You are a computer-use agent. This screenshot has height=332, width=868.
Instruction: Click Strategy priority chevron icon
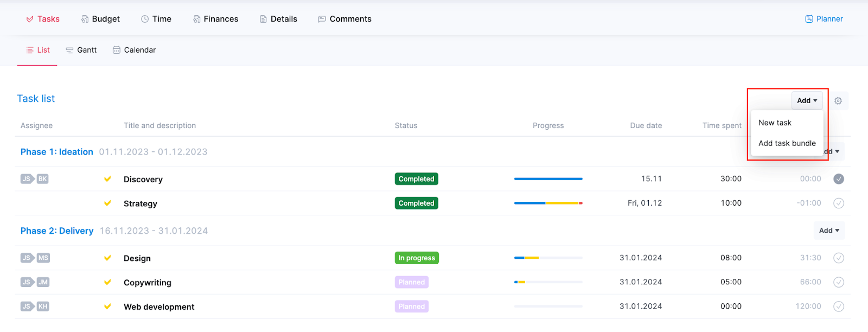click(x=107, y=203)
